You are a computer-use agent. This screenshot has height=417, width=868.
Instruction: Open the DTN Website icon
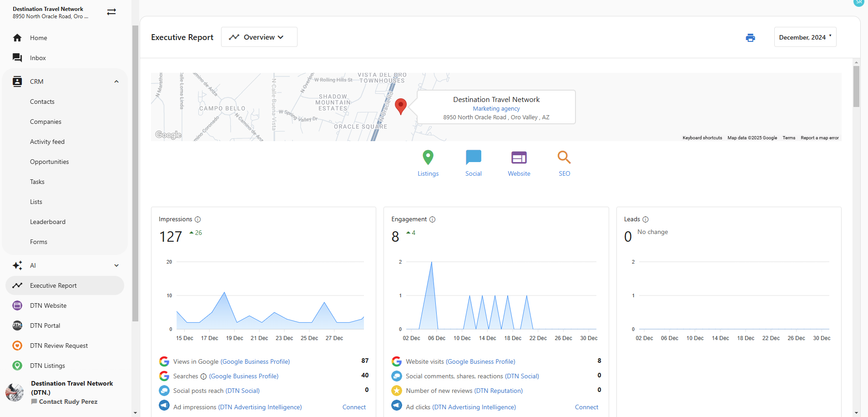(17, 305)
